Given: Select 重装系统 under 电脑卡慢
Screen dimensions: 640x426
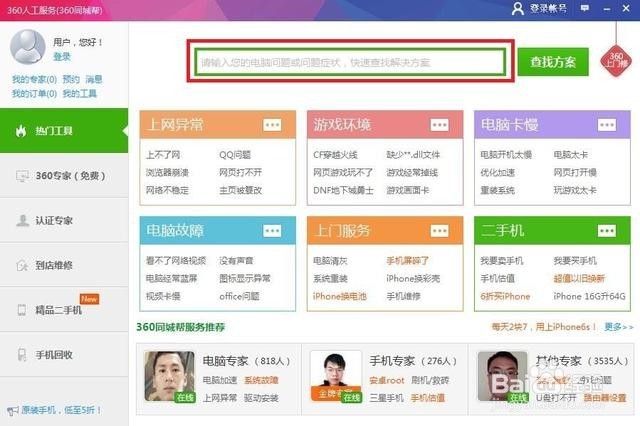Looking at the screenshot, I should (498, 190).
